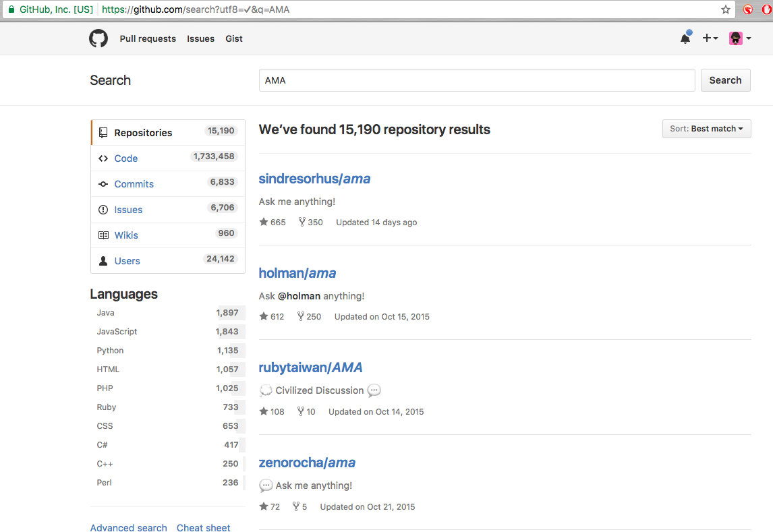The width and height of the screenshot is (773, 532).
Task: Click the browser address bar URL
Action: coord(196,9)
